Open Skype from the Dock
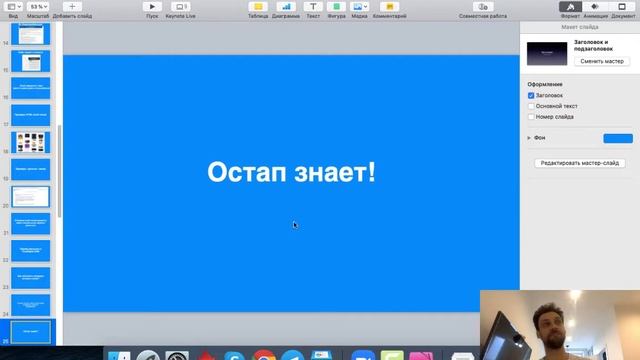This screenshot has width=640, height=360. [235, 355]
